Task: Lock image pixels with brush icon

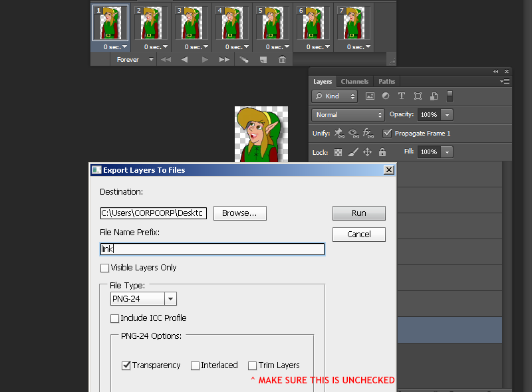Action: (353, 152)
